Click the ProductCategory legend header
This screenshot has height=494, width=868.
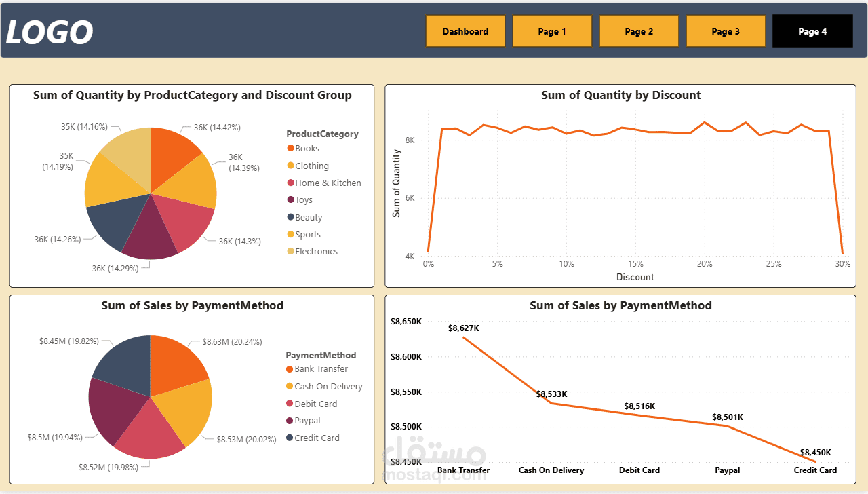[x=322, y=134]
